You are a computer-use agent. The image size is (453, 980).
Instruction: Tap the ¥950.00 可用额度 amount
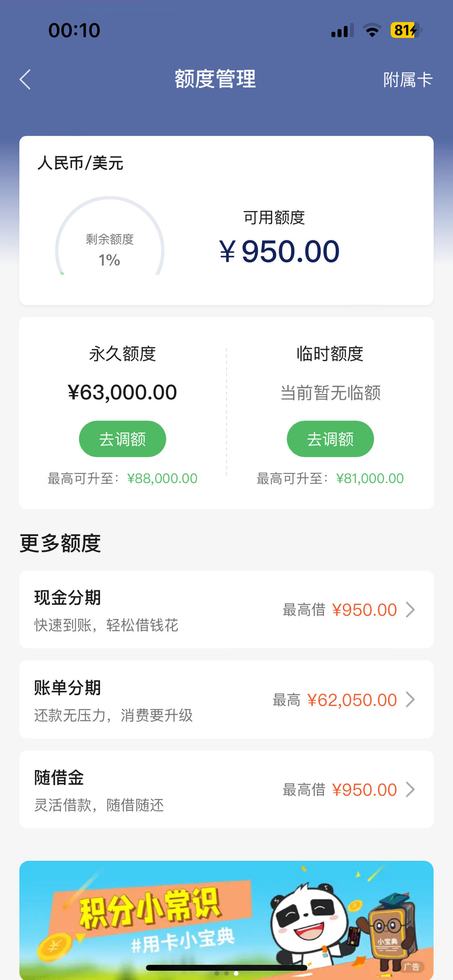click(279, 251)
